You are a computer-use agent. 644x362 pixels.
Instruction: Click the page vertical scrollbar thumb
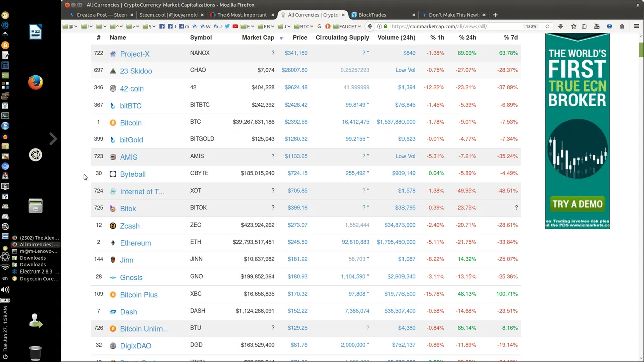[641, 50]
